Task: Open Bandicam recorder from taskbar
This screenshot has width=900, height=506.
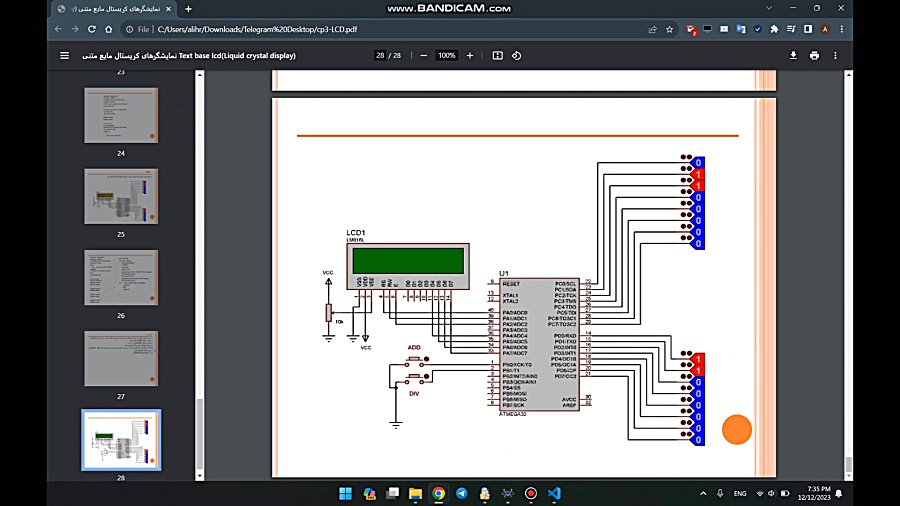Action: coord(531,493)
